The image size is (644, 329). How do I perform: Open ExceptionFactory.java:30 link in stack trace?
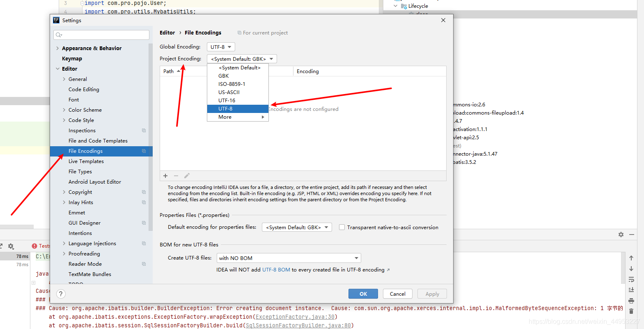click(295, 317)
